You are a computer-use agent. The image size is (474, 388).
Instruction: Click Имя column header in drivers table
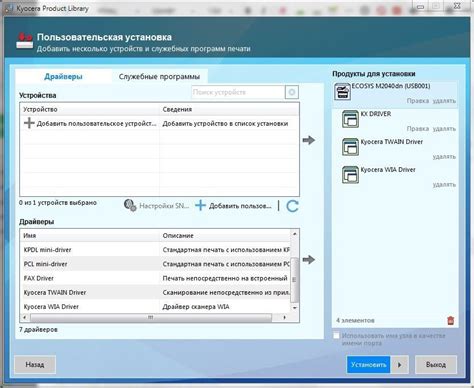tap(90, 236)
